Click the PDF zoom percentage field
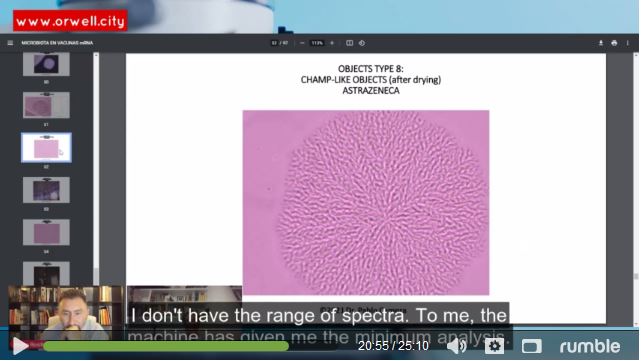Viewport: 641px width, 361px height. [317, 43]
